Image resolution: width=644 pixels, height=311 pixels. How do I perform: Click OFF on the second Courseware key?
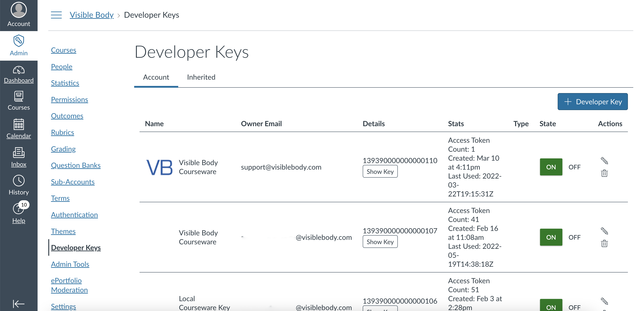pyautogui.click(x=574, y=237)
